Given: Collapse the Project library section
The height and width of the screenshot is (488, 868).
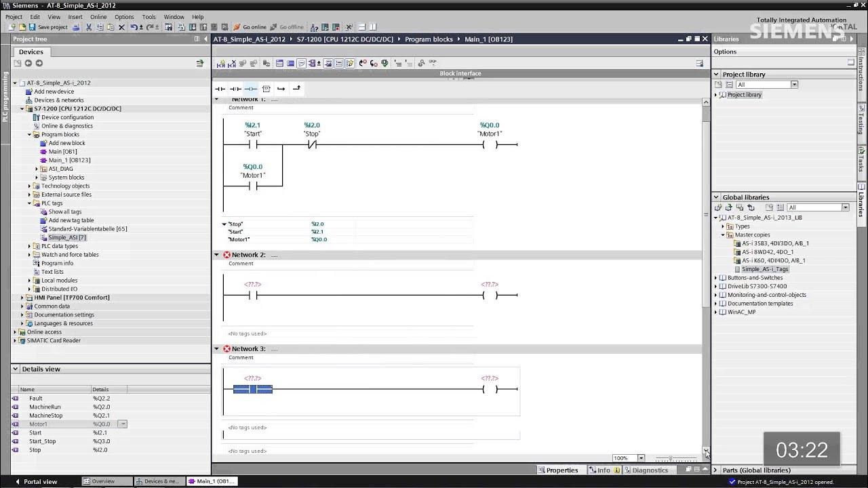Looking at the screenshot, I should pos(716,75).
